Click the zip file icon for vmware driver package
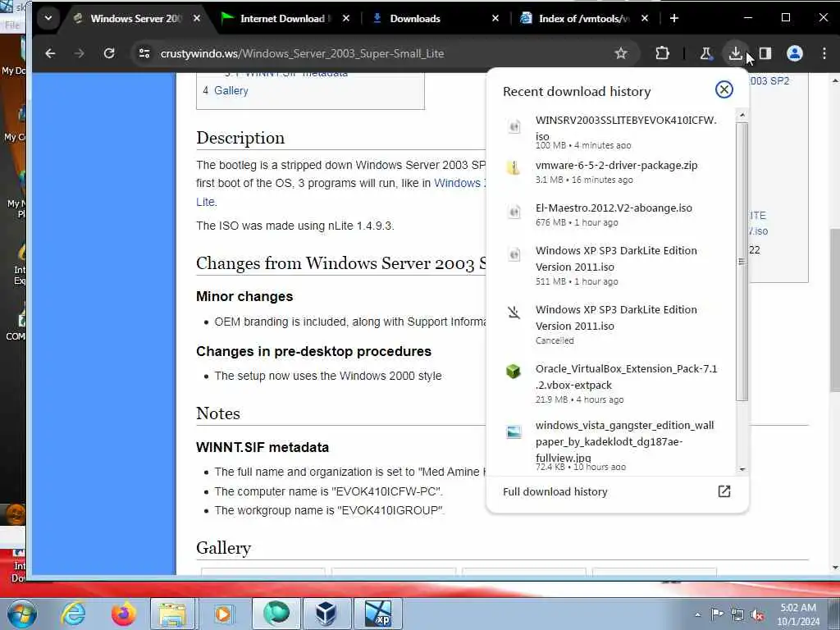 (514, 167)
